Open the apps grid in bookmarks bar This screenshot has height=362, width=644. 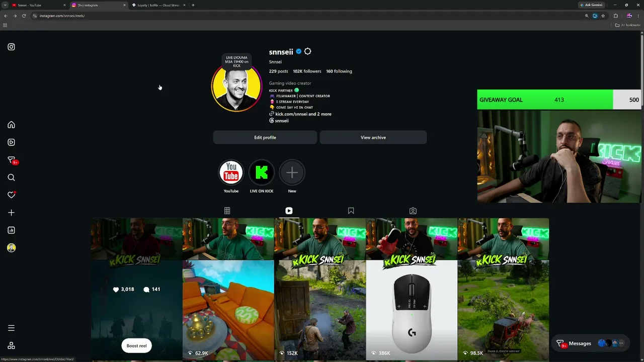(x=5, y=25)
